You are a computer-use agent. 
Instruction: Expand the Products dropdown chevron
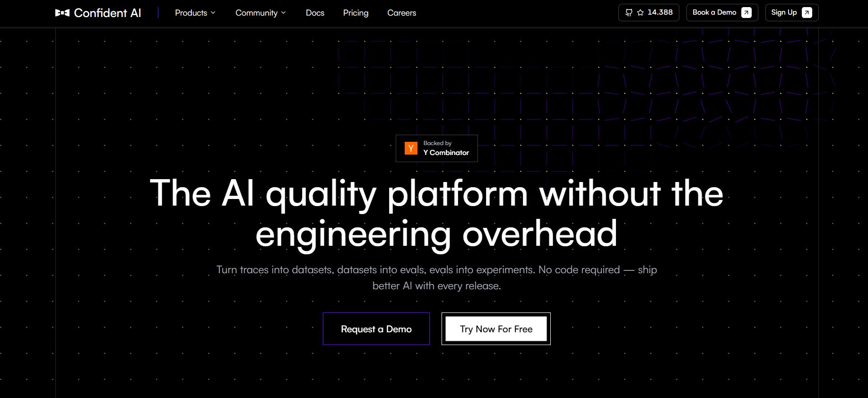point(213,13)
